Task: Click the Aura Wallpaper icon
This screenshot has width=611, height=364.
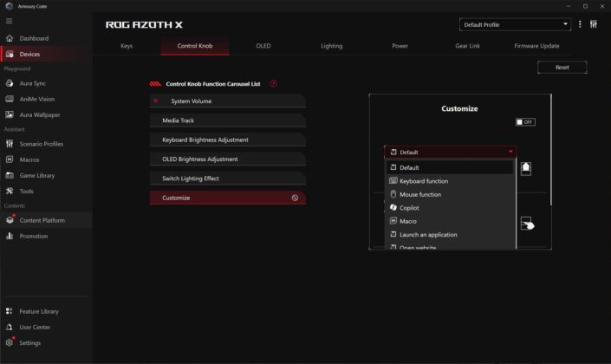Action: click(x=10, y=114)
